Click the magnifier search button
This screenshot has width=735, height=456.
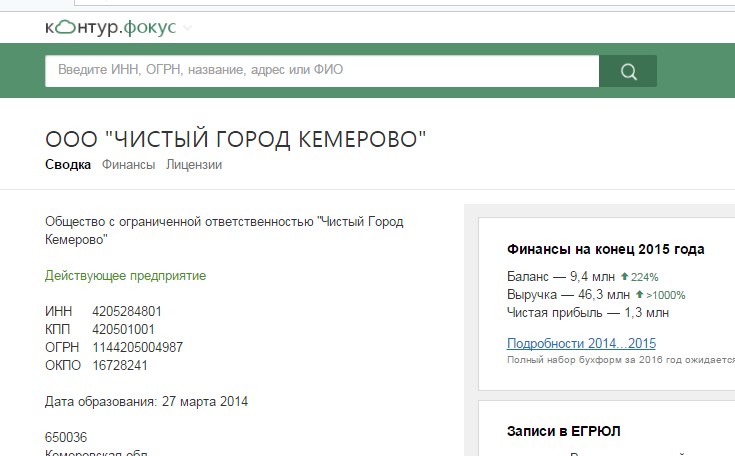(628, 71)
